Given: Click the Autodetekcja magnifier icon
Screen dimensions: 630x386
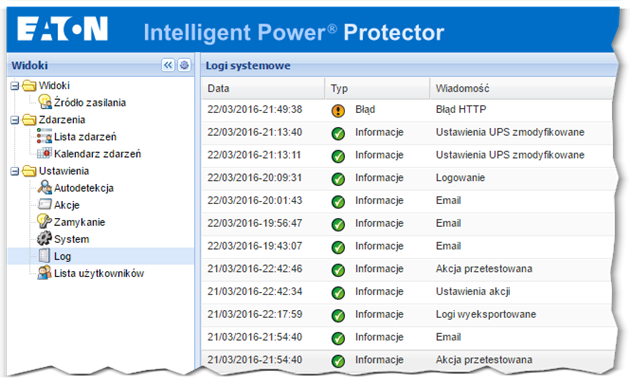Looking at the screenshot, I should [x=45, y=187].
